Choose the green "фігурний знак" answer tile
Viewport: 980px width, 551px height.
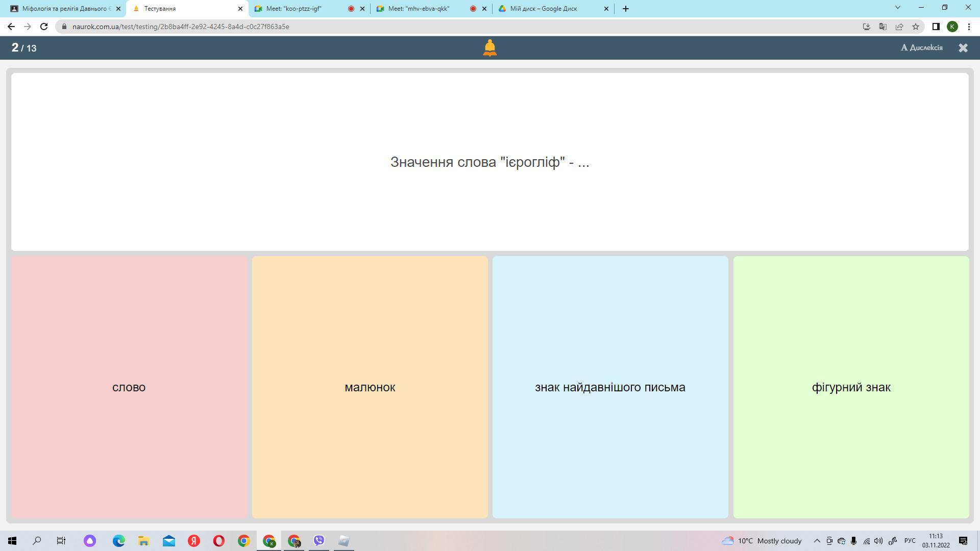pos(851,387)
